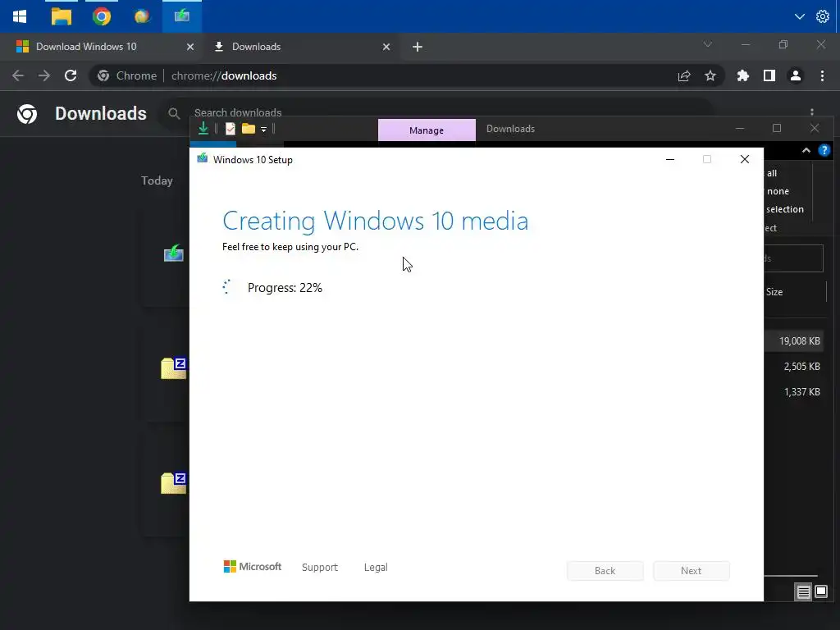Image resolution: width=840 pixels, height=630 pixels.
Task: Click the Back button in Setup
Action: point(605,571)
